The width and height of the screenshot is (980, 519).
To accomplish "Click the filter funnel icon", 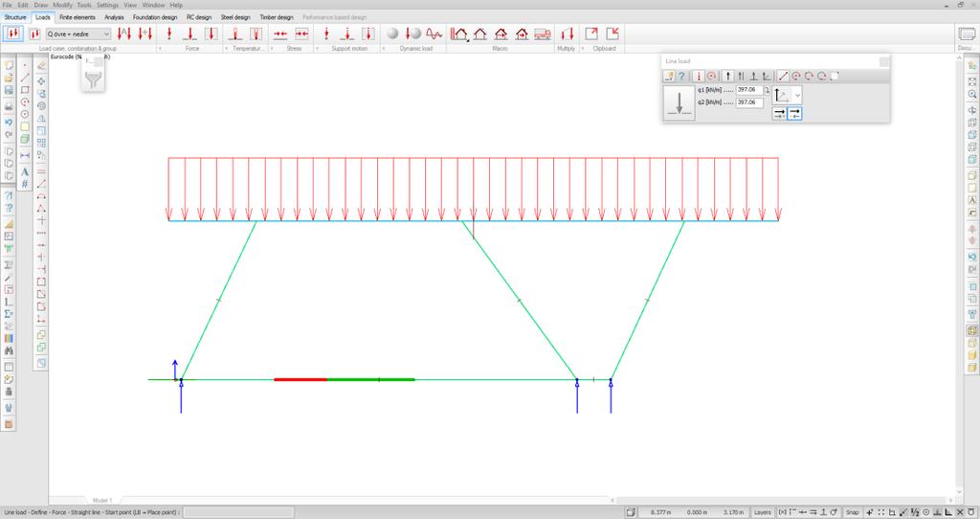I will (x=93, y=79).
